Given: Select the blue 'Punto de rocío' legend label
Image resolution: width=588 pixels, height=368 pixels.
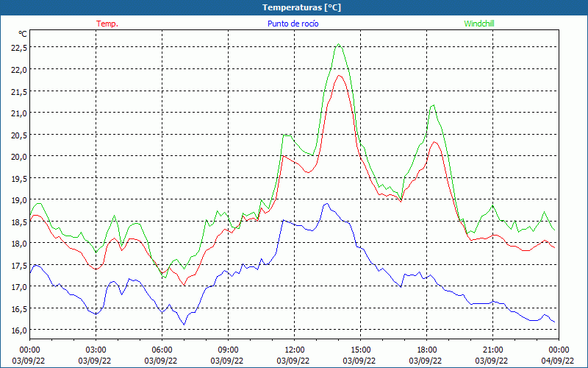Looking at the screenshot, I should click(293, 24).
